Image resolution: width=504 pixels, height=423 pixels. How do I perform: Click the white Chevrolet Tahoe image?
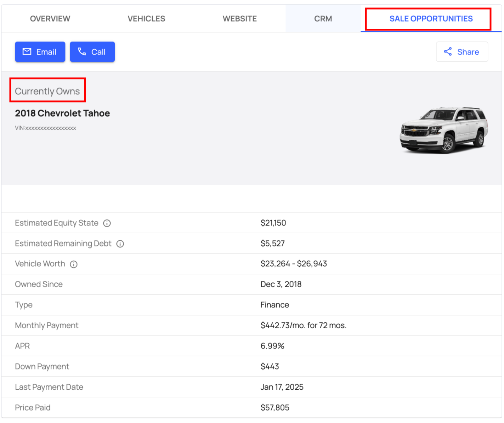[x=444, y=130]
